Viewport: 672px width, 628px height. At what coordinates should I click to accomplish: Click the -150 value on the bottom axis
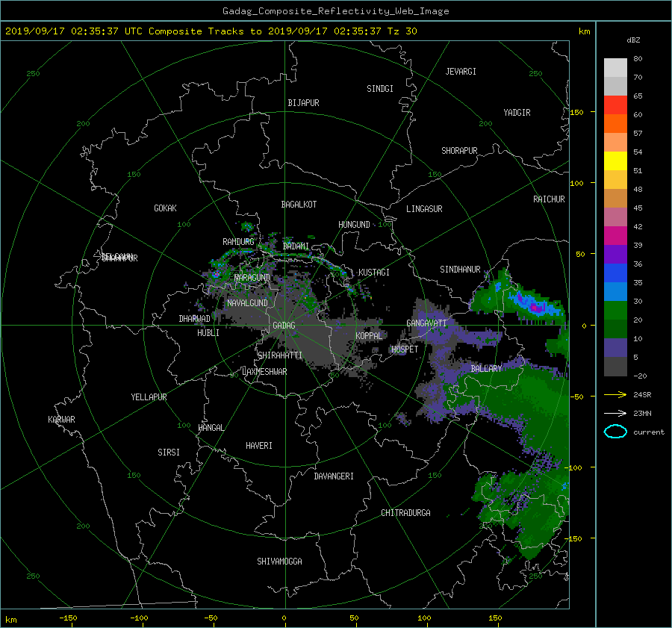click(x=68, y=618)
